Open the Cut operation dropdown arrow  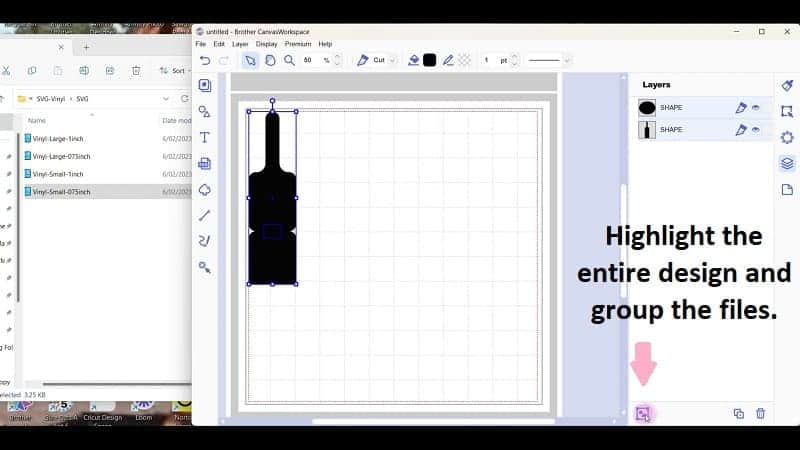[392, 60]
